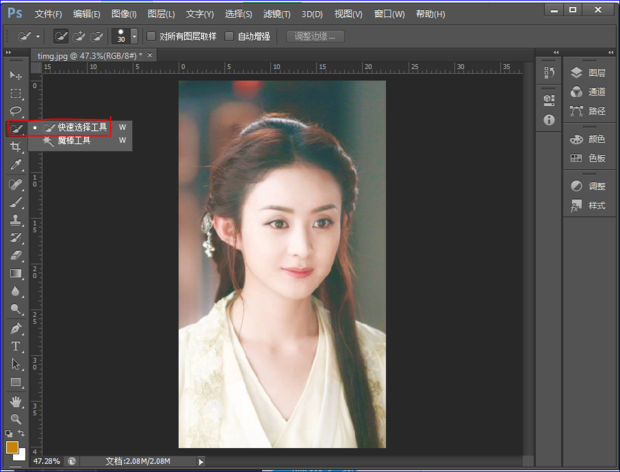Open the 帮助(H) menu
This screenshot has width=620, height=472.
point(430,14)
